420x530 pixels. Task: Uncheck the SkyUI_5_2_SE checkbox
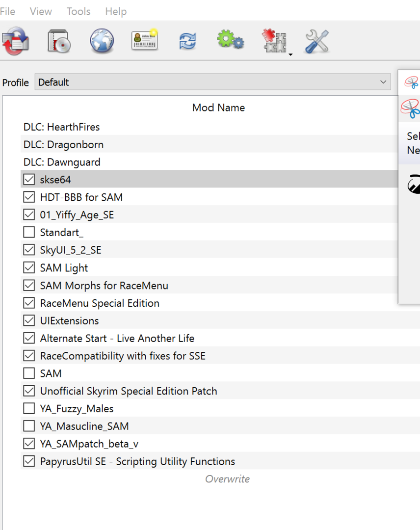29,250
